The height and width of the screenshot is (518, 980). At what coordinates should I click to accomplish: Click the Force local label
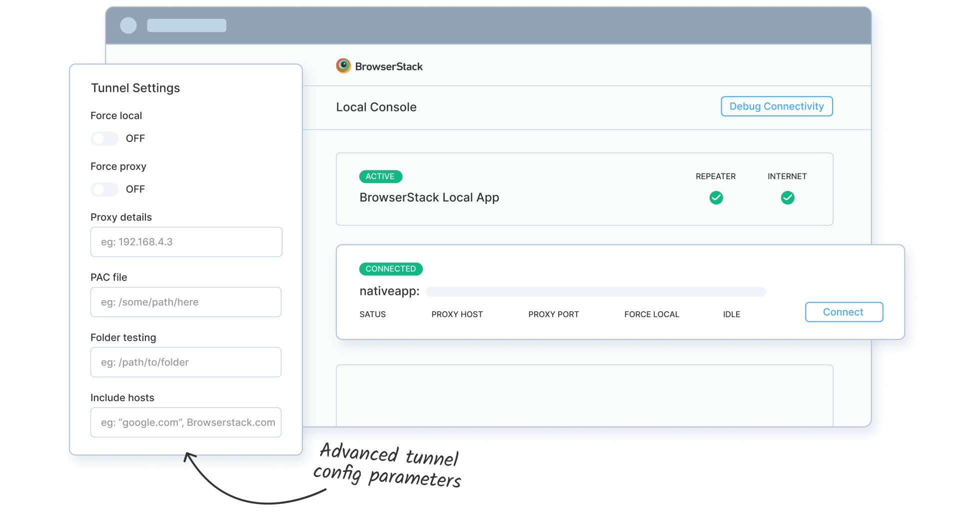(116, 116)
